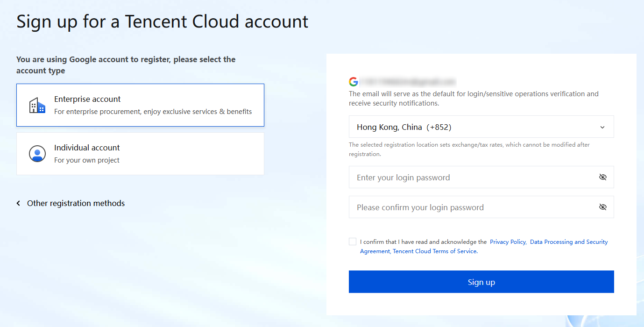Viewport: 644px width, 327px height.
Task: Click the back chevron beside Other registration methods
Action: (19, 203)
